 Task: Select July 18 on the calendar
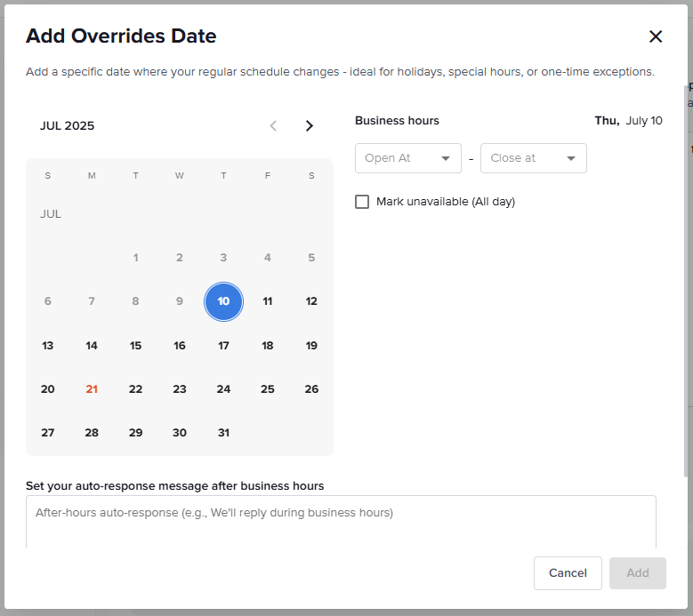click(x=268, y=345)
